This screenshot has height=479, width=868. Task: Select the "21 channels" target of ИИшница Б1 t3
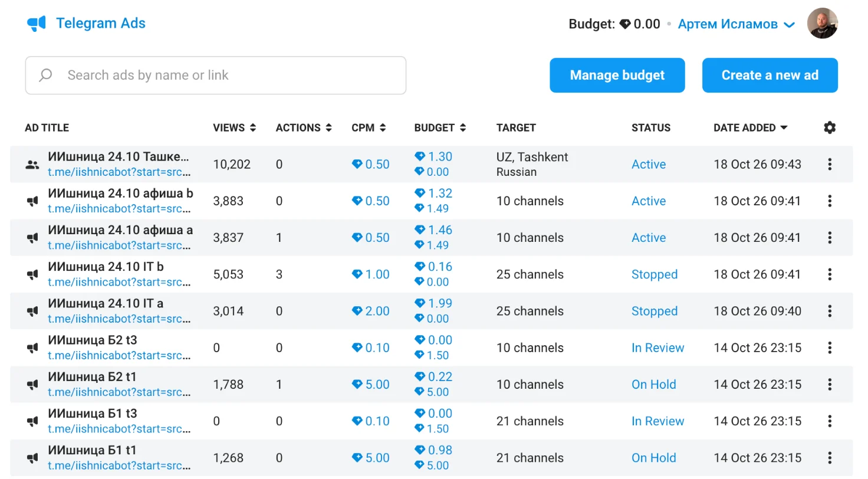point(530,421)
